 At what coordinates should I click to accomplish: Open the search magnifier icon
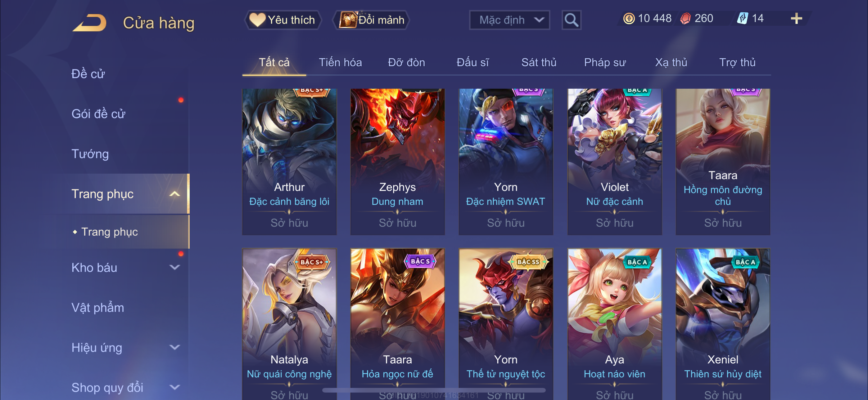coord(571,20)
